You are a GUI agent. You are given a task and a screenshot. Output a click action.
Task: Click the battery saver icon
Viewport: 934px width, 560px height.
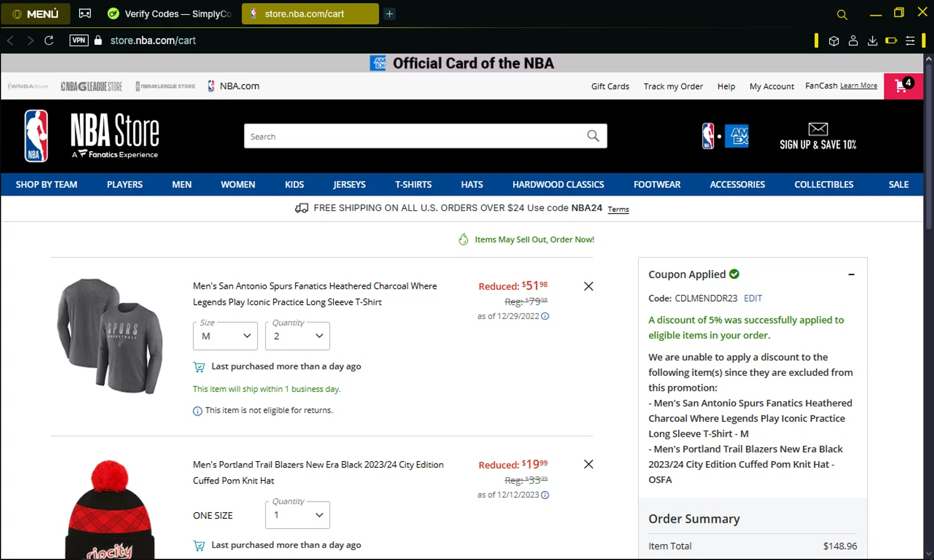(x=891, y=40)
